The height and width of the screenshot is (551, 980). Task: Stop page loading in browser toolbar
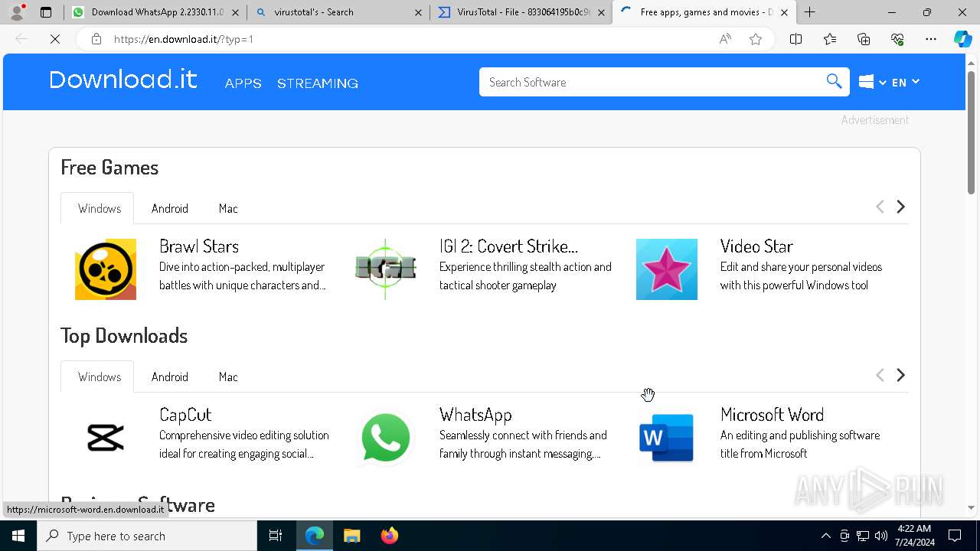[x=55, y=39]
